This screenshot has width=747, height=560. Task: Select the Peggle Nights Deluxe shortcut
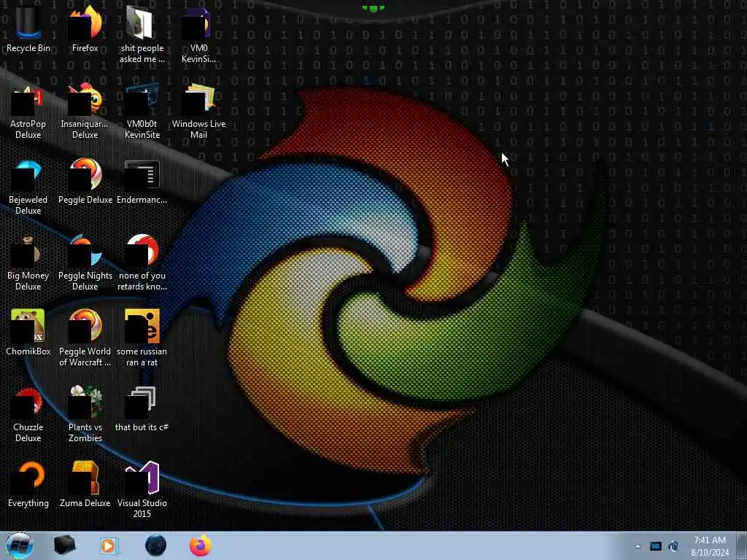point(85,262)
